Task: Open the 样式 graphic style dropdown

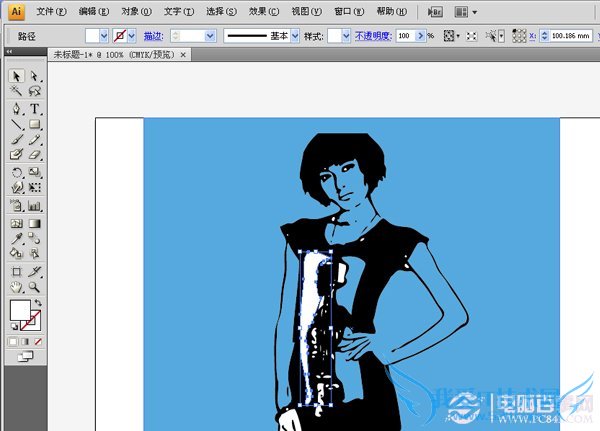Action: [346, 36]
